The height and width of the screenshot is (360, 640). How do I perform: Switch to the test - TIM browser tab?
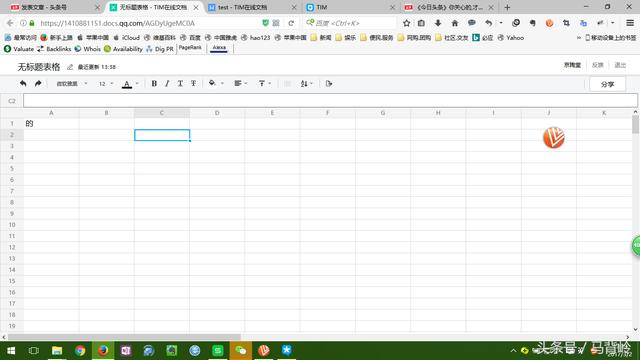[252, 7]
